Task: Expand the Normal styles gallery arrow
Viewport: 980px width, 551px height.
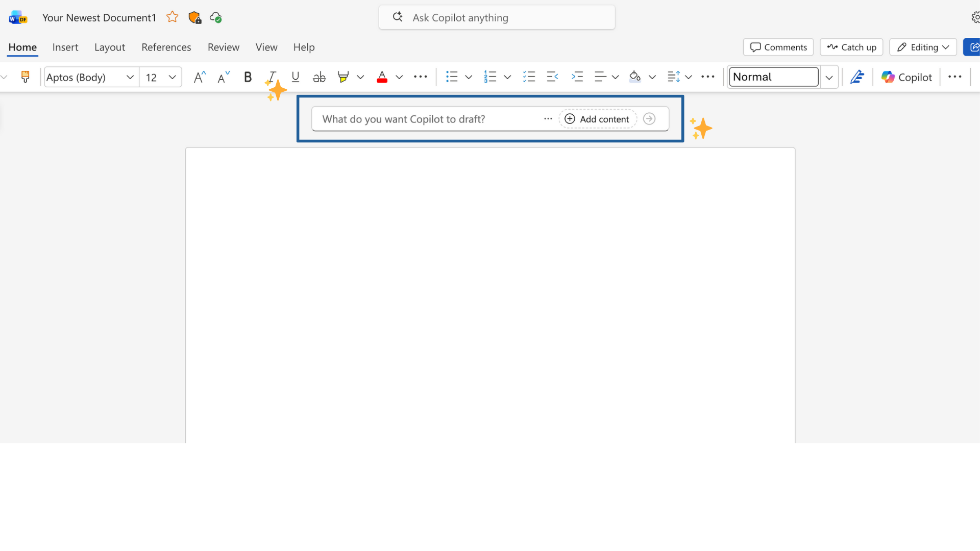Action: 829,78
